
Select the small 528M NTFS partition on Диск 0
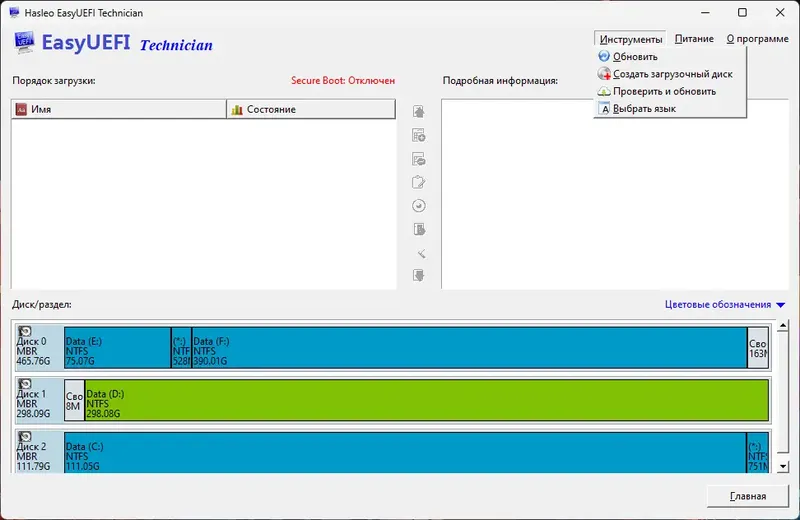[181, 348]
